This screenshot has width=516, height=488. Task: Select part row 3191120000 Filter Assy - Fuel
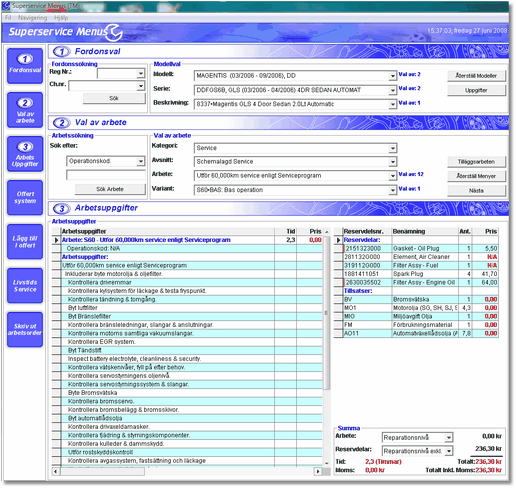click(x=416, y=266)
